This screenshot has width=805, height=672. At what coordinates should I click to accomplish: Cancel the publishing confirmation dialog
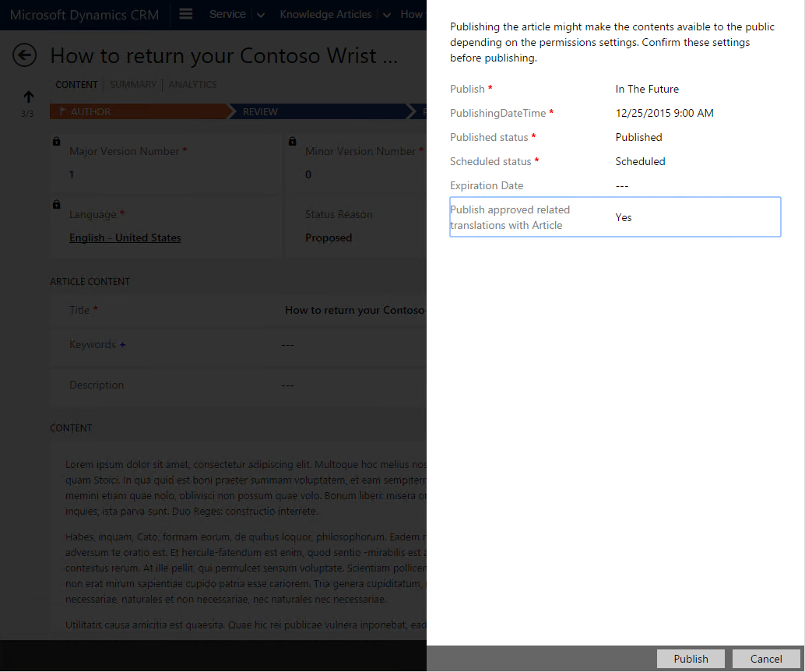pos(767,658)
